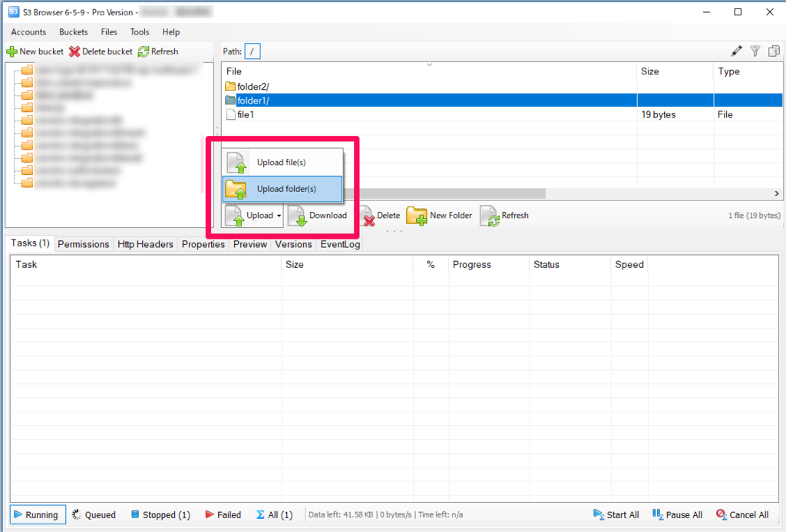Switch to the Preview tab
Image resolution: width=786 pixels, height=532 pixels.
(x=250, y=244)
